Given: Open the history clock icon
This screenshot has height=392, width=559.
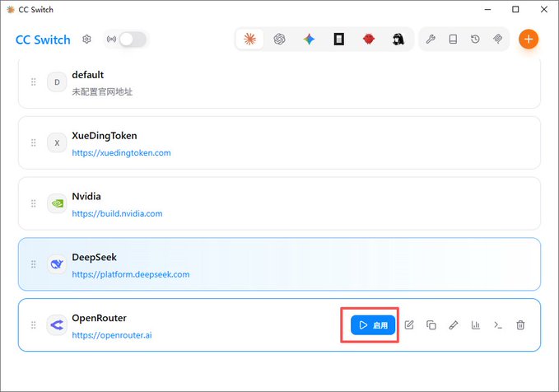Looking at the screenshot, I should [475, 39].
